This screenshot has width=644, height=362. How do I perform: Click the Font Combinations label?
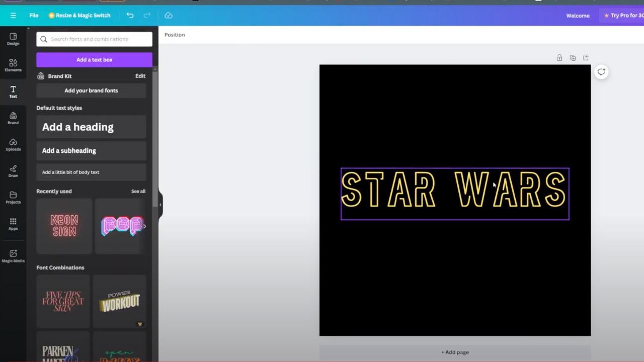[60, 267]
